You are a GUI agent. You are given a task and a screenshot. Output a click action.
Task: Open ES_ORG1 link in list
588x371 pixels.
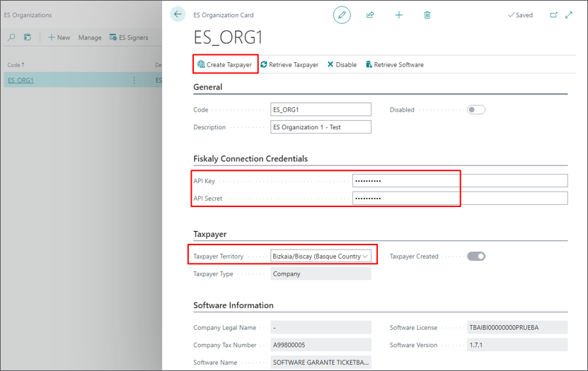point(21,80)
